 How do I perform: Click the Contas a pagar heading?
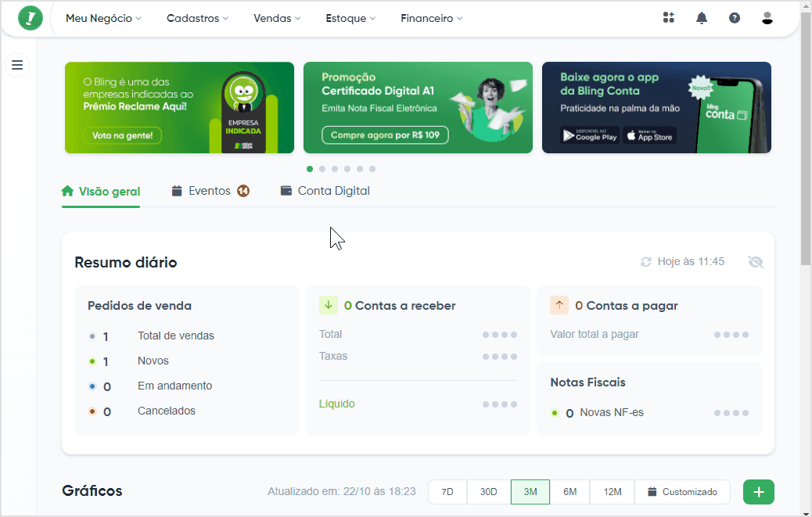coord(627,306)
